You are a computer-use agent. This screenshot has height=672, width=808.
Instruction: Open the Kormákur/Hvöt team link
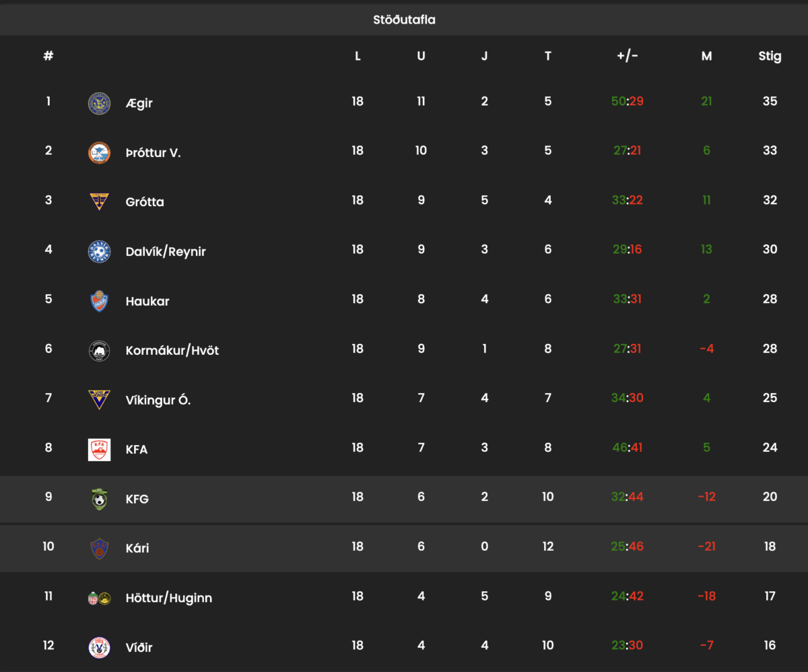coord(172,350)
